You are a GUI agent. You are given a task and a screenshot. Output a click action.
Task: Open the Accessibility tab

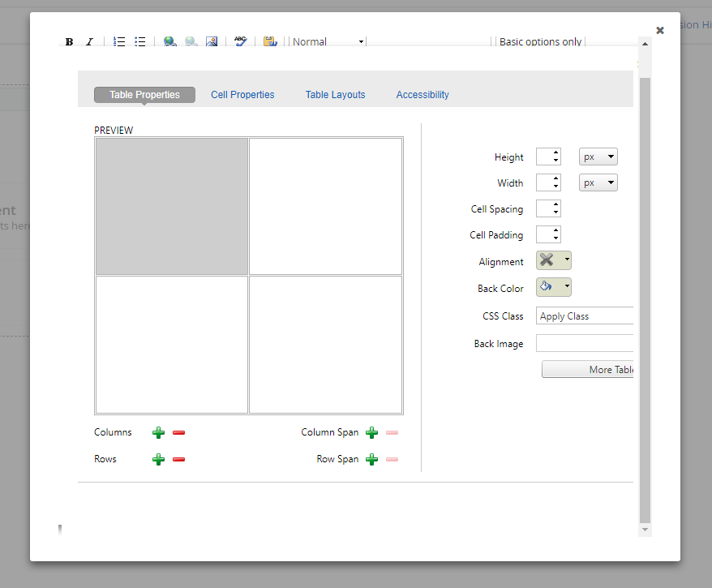422,95
